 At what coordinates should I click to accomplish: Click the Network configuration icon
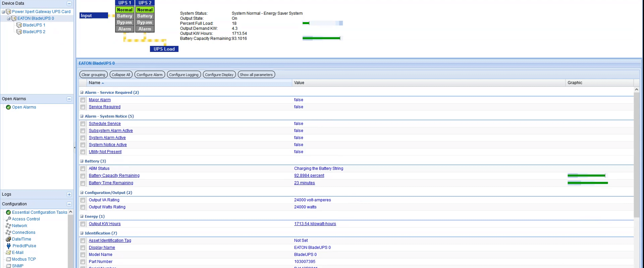click(x=8, y=226)
